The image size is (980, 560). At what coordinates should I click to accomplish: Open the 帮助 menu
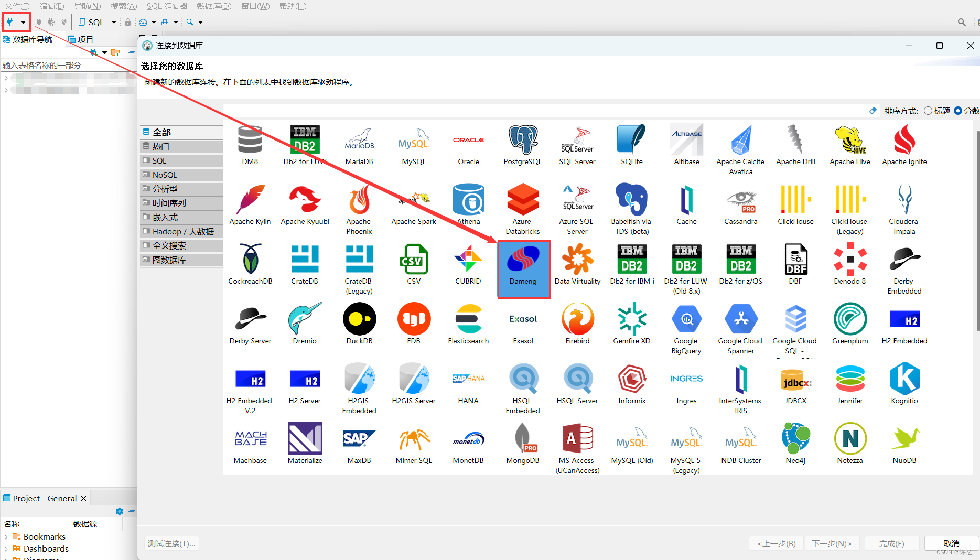(293, 6)
